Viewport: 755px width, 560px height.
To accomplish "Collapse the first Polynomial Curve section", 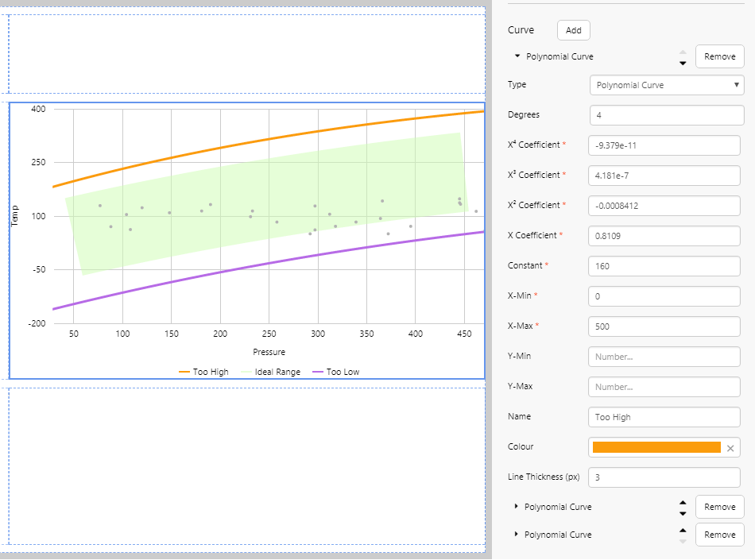I will click(x=517, y=56).
